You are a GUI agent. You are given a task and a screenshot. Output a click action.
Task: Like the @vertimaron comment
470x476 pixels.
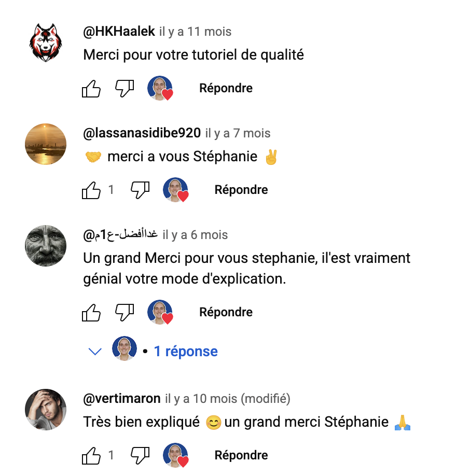point(91,455)
